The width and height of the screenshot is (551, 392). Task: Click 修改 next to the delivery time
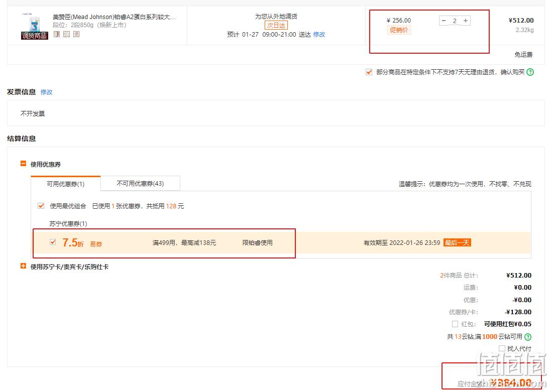pos(319,35)
